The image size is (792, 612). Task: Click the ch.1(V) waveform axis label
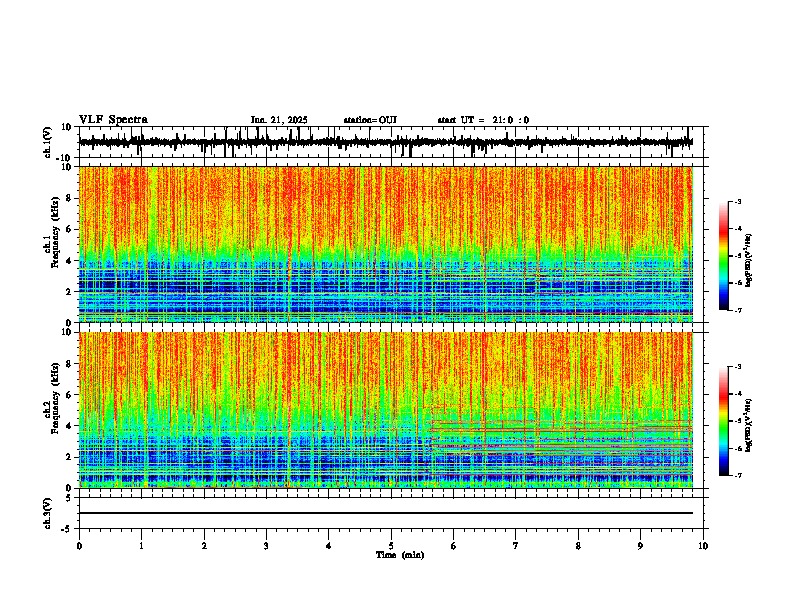coord(47,142)
